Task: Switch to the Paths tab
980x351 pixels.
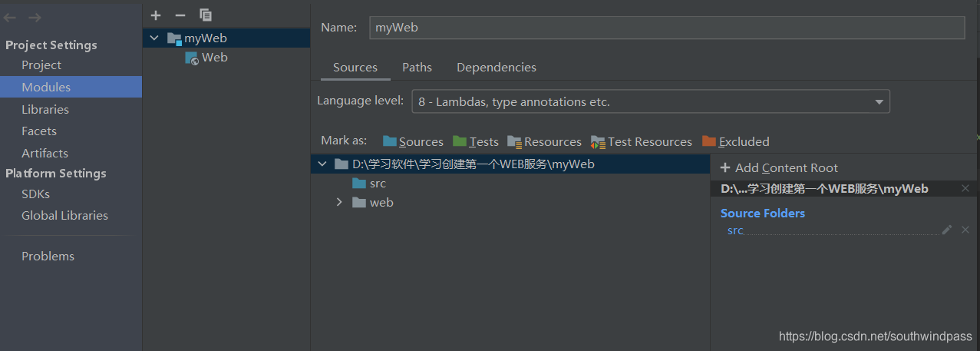Action: coord(417,68)
